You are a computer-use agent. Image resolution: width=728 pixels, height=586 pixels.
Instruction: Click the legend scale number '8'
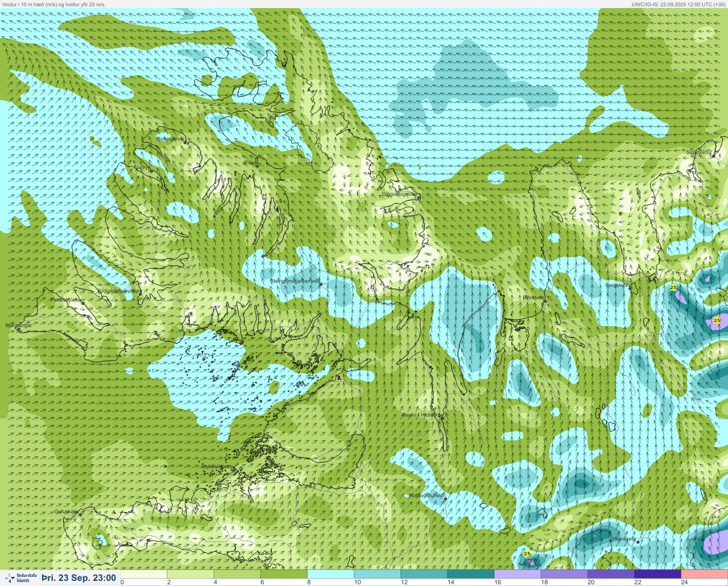point(309,582)
